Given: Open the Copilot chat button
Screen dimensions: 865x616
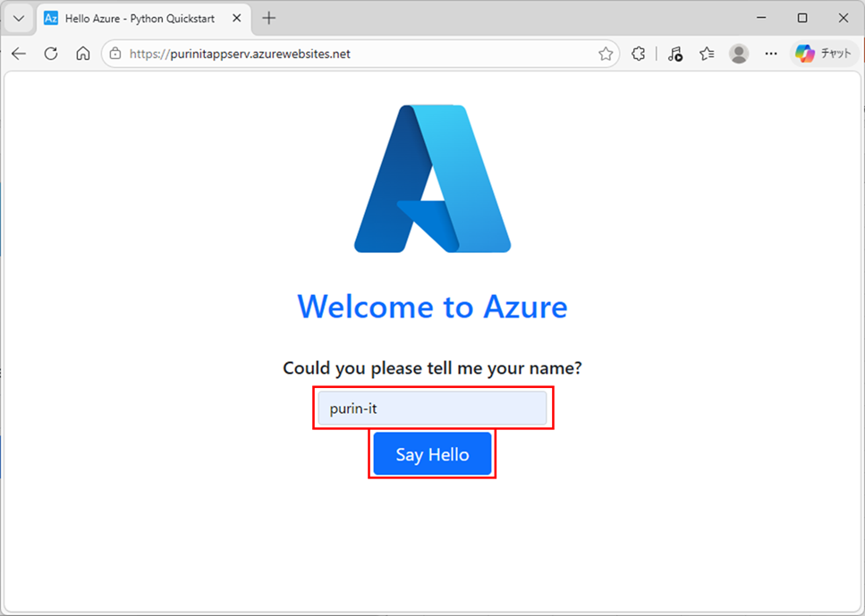Looking at the screenshot, I should point(824,54).
